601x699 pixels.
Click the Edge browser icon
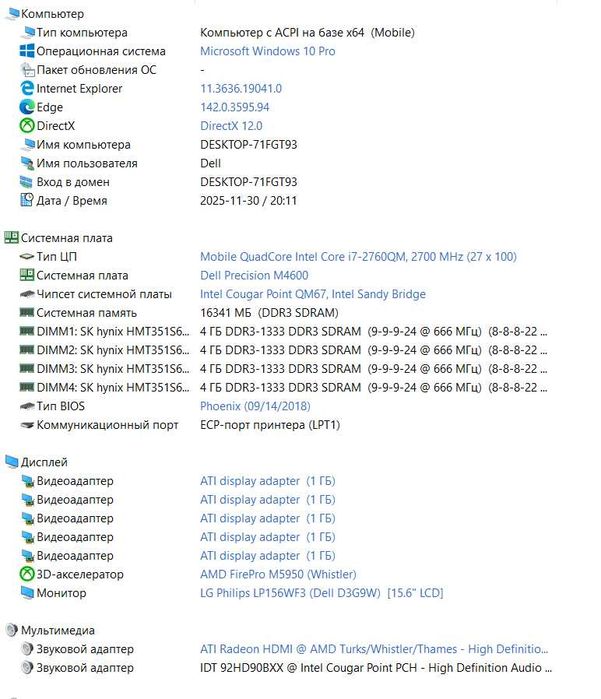coord(27,107)
